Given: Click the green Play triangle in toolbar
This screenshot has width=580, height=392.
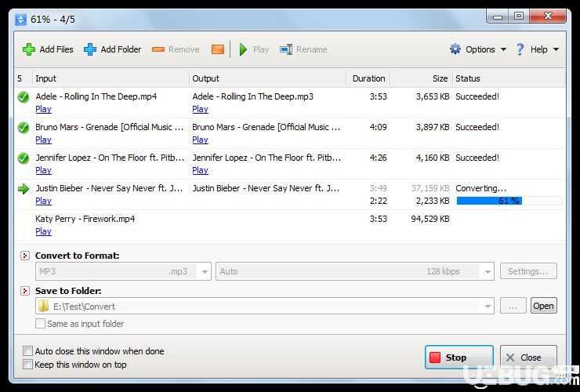Looking at the screenshot, I should (x=243, y=49).
